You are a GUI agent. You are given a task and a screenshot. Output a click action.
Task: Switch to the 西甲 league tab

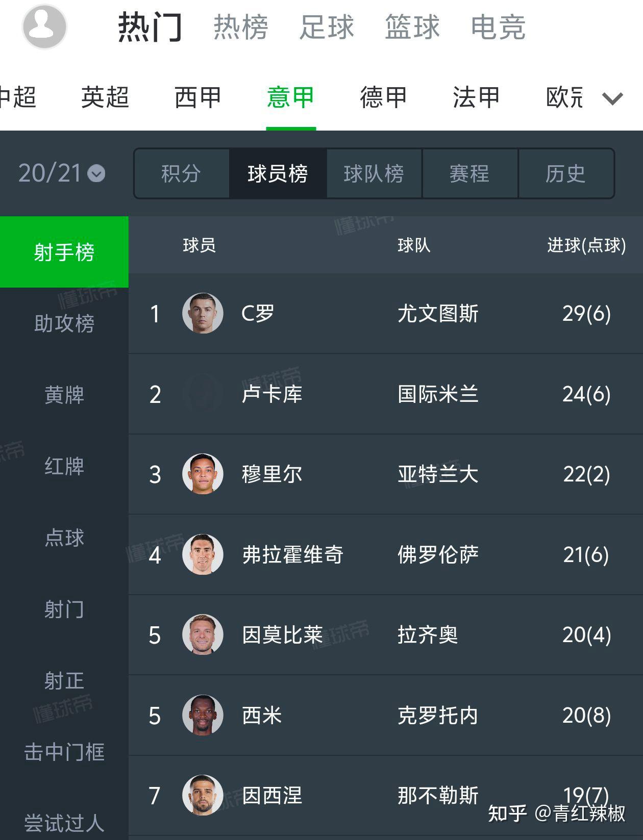coord(197,97)
